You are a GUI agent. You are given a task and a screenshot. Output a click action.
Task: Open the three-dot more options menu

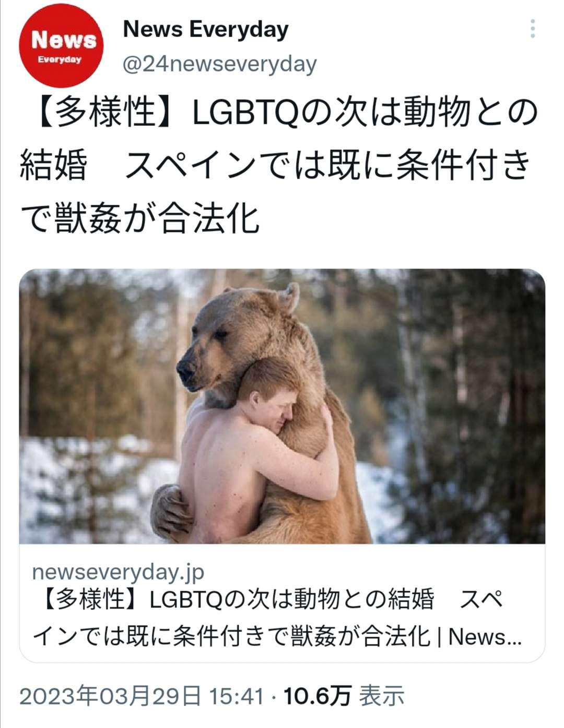click(533, 29)
